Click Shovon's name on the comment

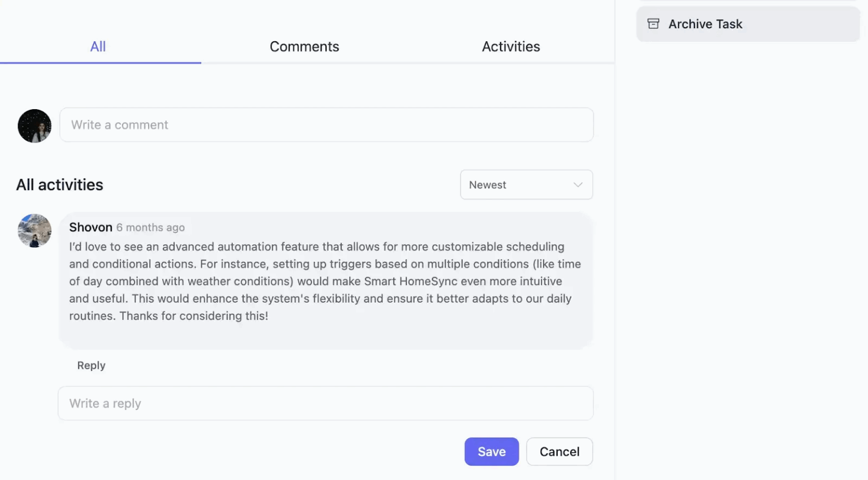point(90,227)
